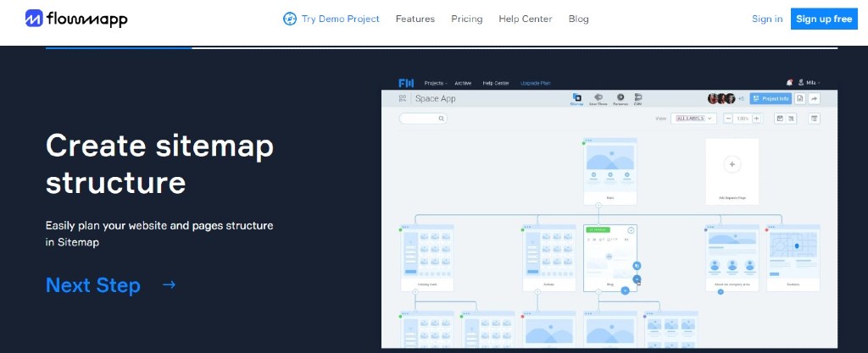
Task: Open the Pricing page
Action: [x=466, y=19]
